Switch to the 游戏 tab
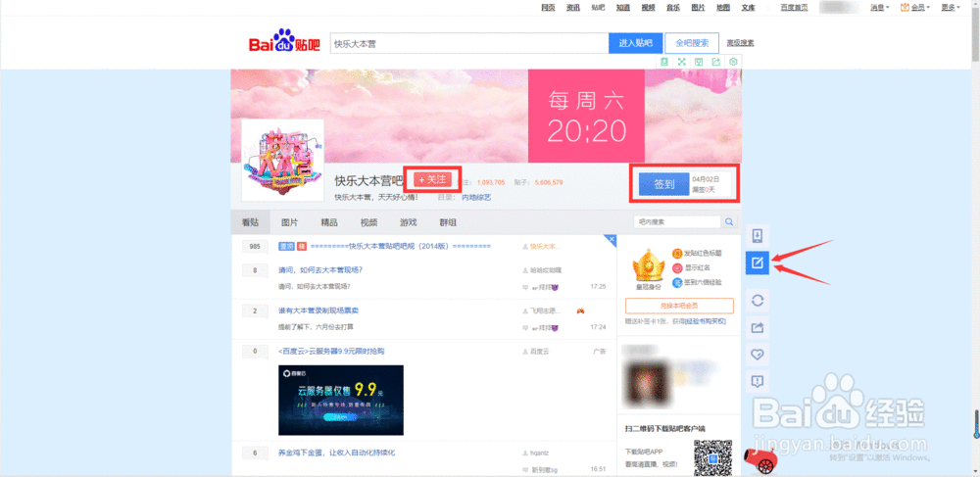980x477 pixels. 408,222
